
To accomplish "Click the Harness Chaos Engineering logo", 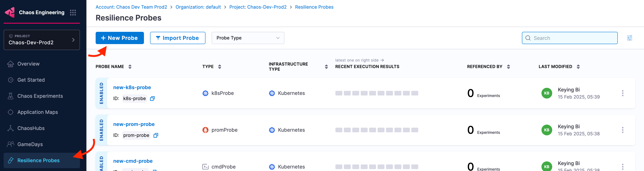I will click(10, 12).
